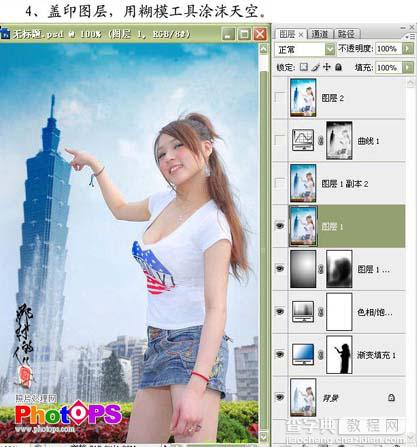Switch to the 通道 (Channels) tab
This screenshot has width=417, height=447.
click(x=319, y=34)
